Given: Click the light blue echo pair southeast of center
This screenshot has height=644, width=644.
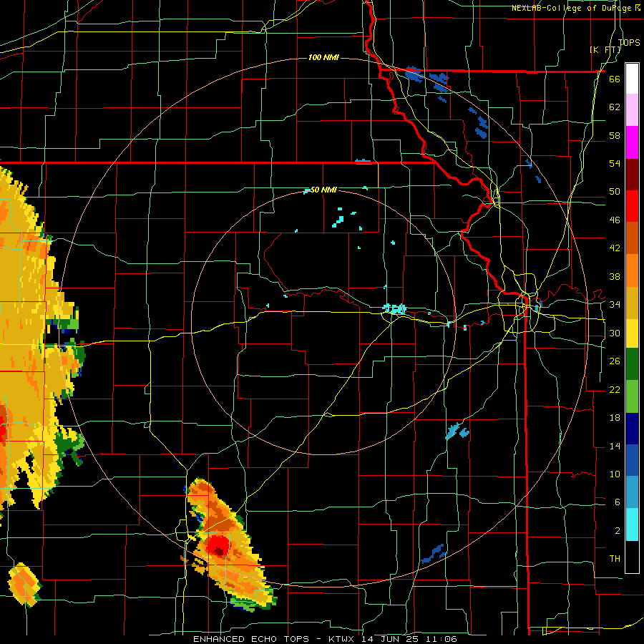Looking at the screenshot, I should 457,431.
